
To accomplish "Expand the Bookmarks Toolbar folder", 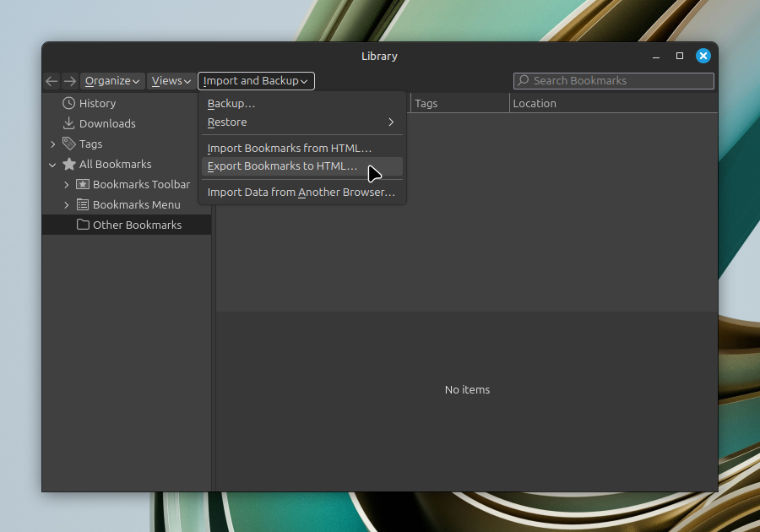I will 67,185.
